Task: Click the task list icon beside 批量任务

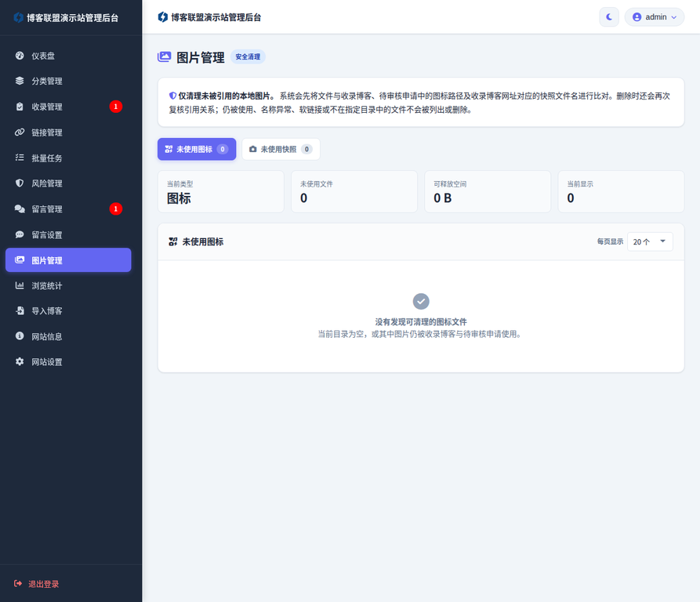Action: click(x=19, y=158)
